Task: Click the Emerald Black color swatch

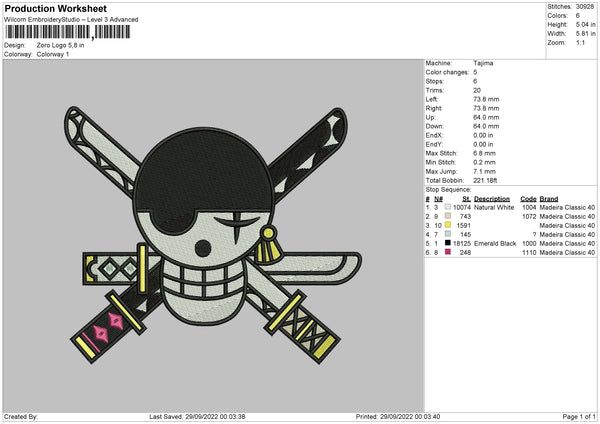Action: [448, 243]
